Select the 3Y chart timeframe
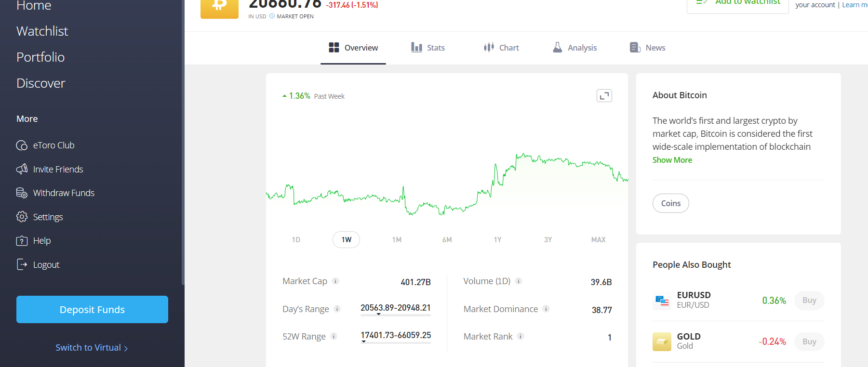The width and height of the screenshot is (868, 367). point(548,240)
